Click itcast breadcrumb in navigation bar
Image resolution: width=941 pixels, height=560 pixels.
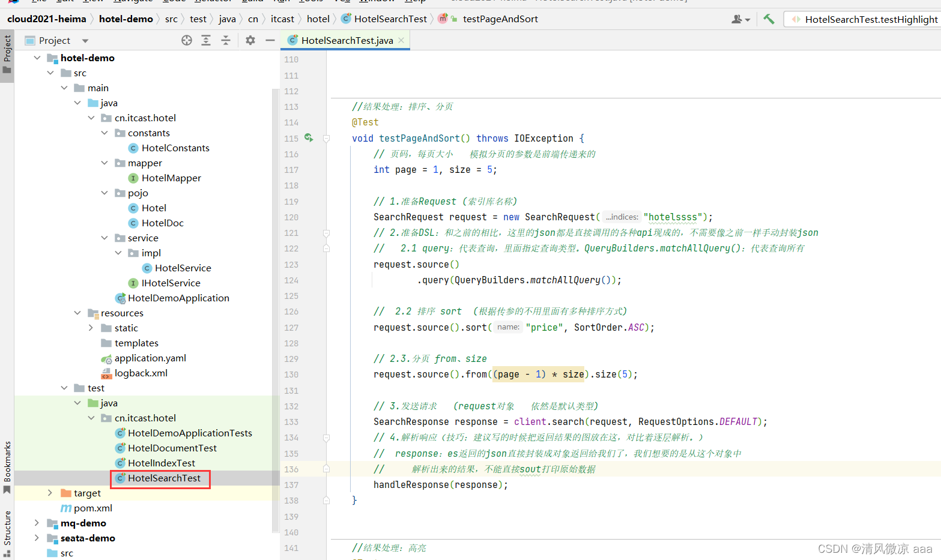coord(282,19)
